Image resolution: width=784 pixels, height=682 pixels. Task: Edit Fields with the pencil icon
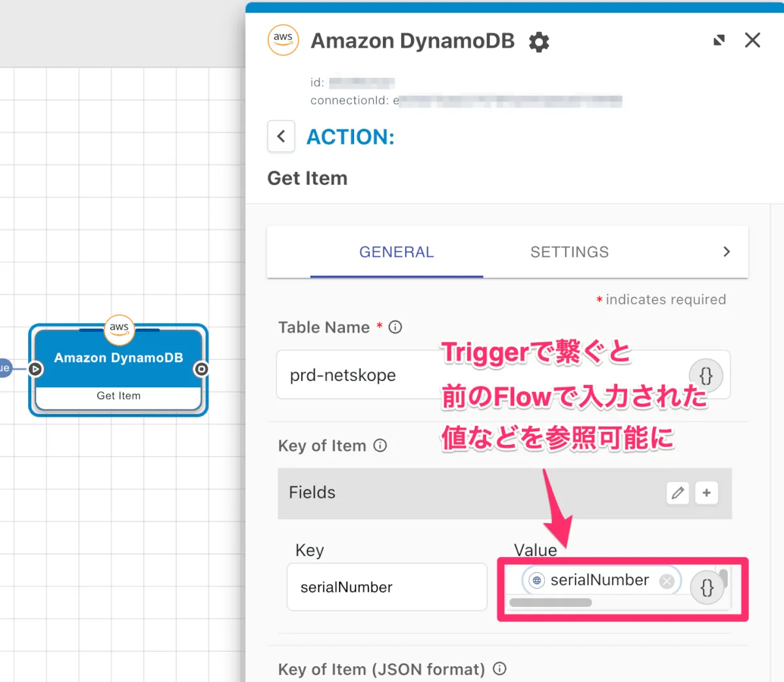(678, 493)
